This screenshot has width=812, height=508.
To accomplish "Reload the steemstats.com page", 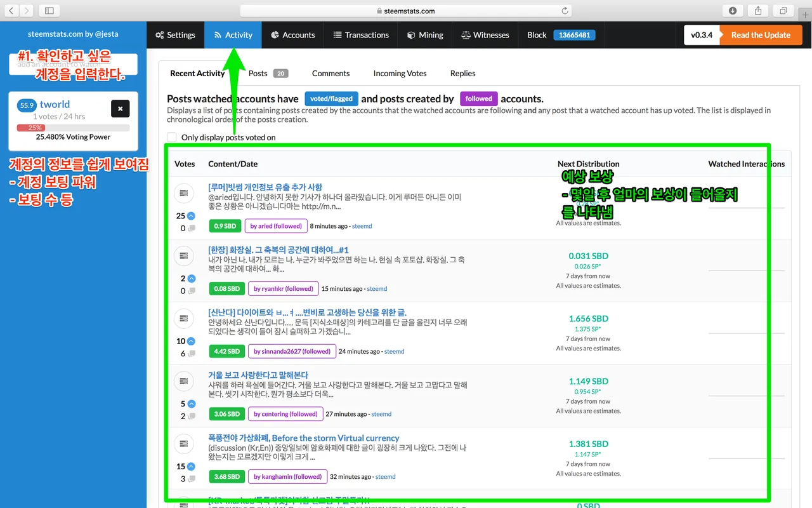I will click(565, 11).
